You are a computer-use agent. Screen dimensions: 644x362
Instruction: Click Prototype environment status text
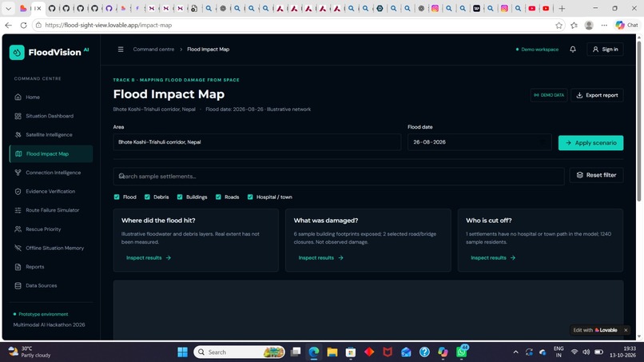[x=43, y=314]
